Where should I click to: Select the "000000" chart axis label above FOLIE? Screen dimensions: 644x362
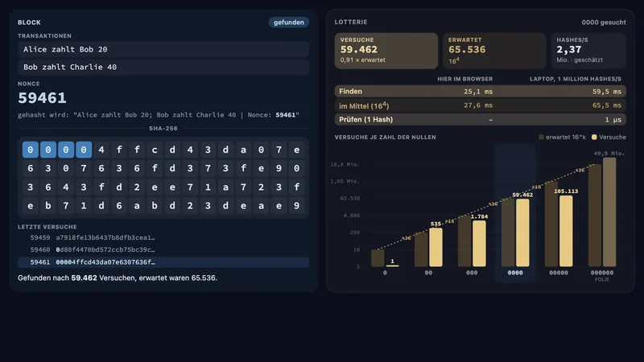point(602,273)
